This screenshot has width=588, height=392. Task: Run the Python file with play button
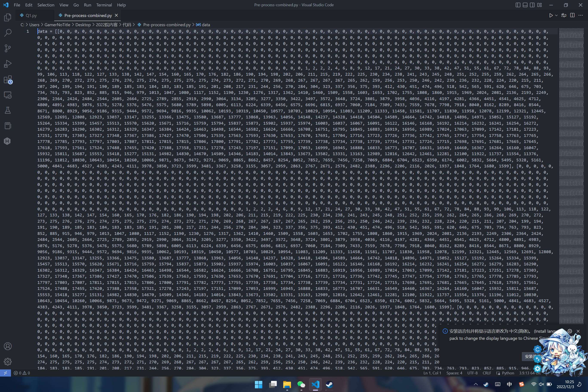click(x=551, y=15)
